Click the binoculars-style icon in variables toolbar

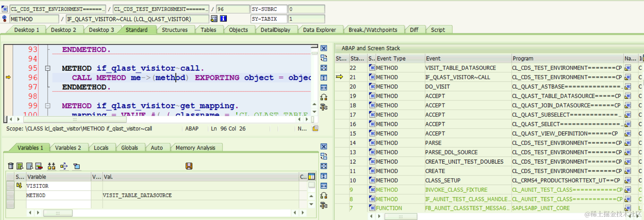click(x=51, y=166)
